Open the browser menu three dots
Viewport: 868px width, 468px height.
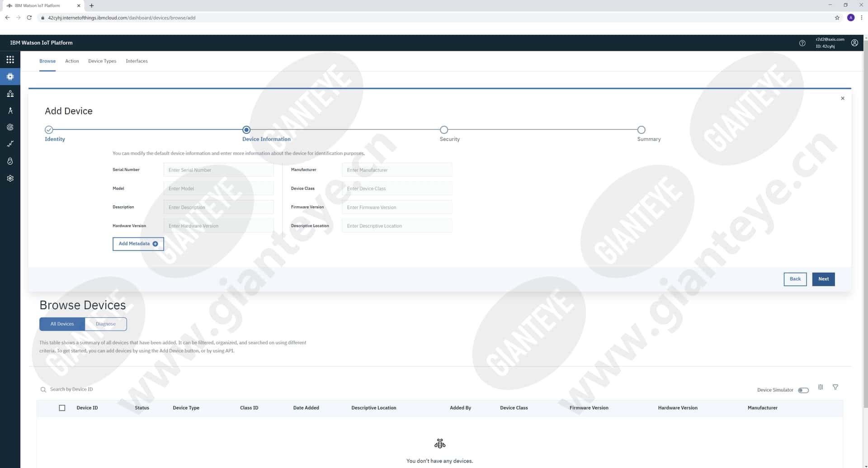click(862, 18)
